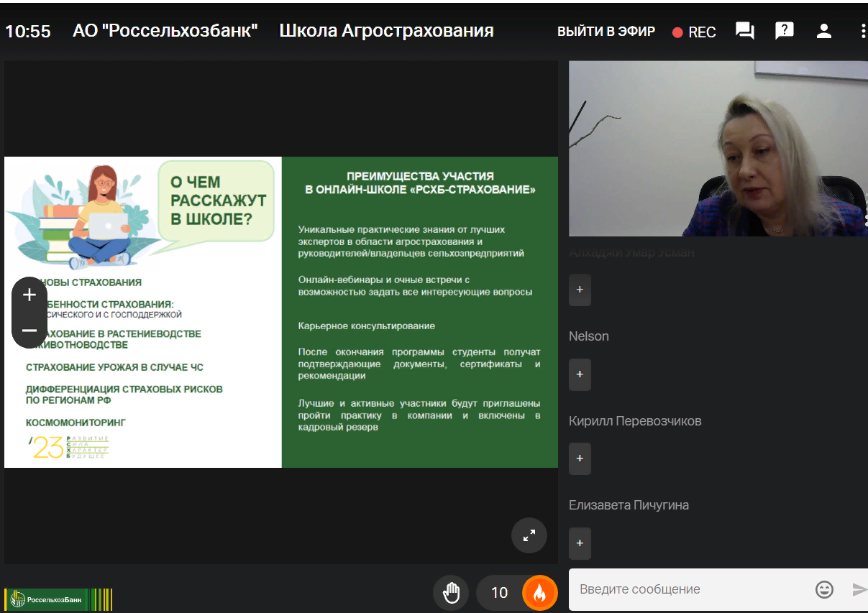Raise your hand

click(451, 593)
